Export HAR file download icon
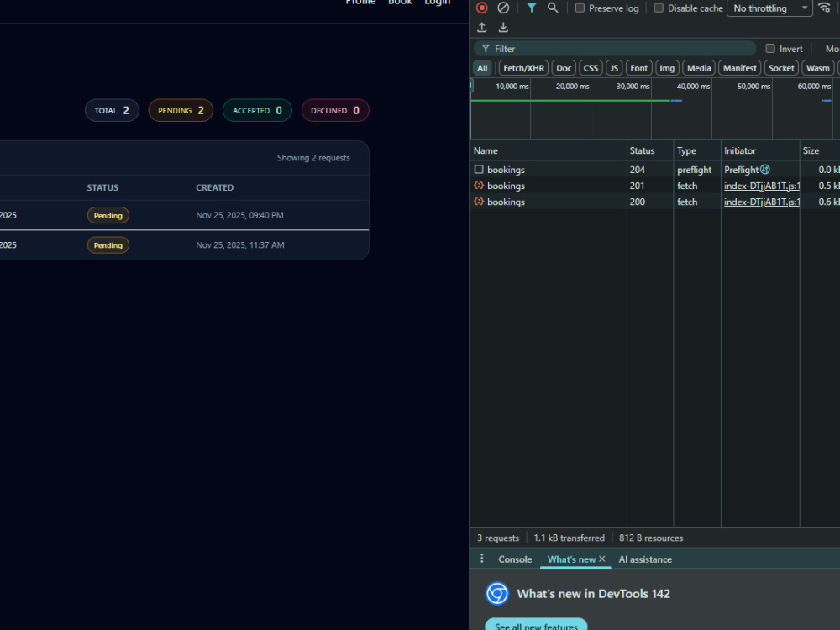Viewport: 840px width, 630px height. [503, 28]
